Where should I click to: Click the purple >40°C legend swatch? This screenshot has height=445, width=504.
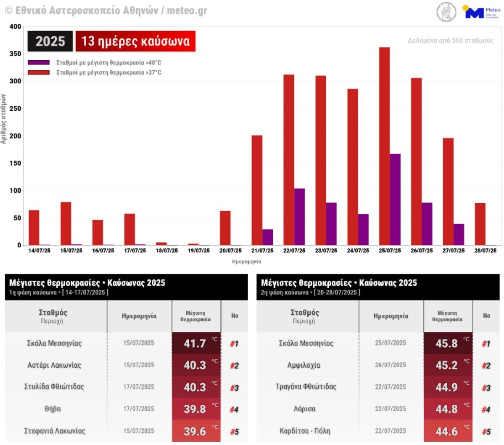tap(39, 63)
